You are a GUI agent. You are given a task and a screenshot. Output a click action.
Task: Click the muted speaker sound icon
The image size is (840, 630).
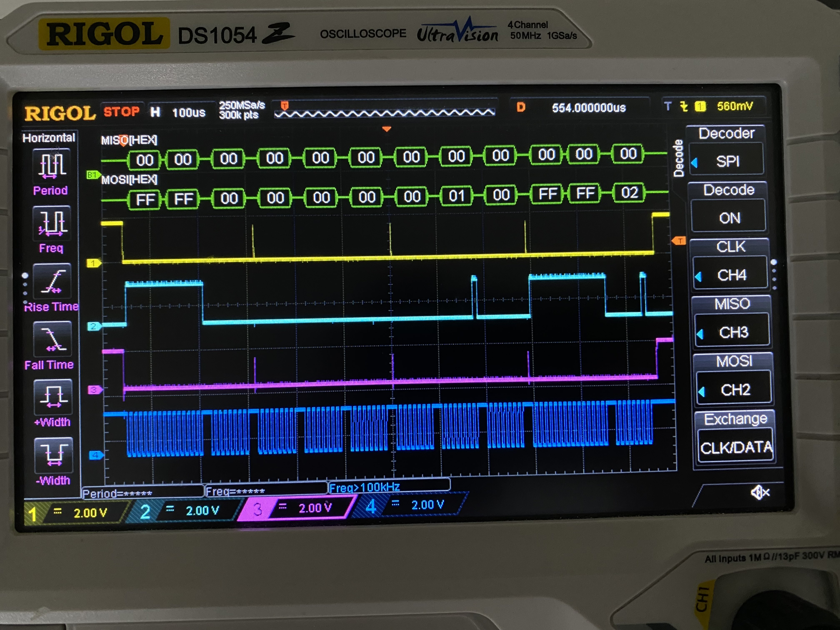(760, 493)
